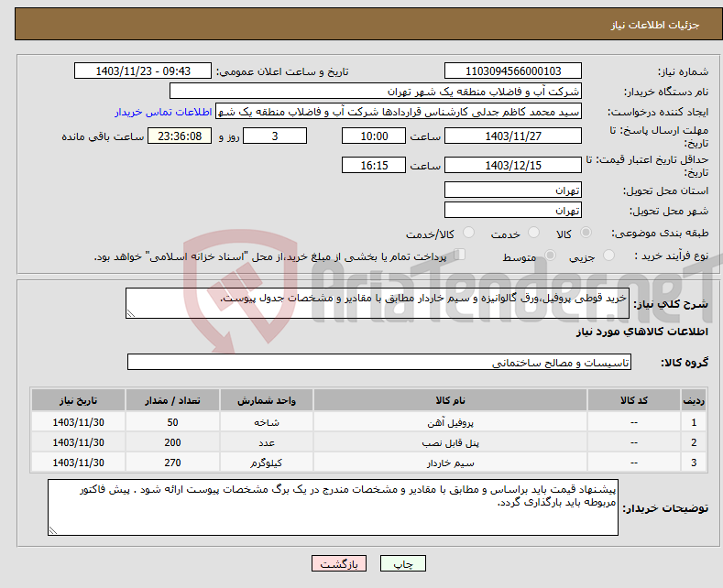Select the جزیی purchase type radio
This screenshot has height=588, width=723.
(x=608, y=256)
